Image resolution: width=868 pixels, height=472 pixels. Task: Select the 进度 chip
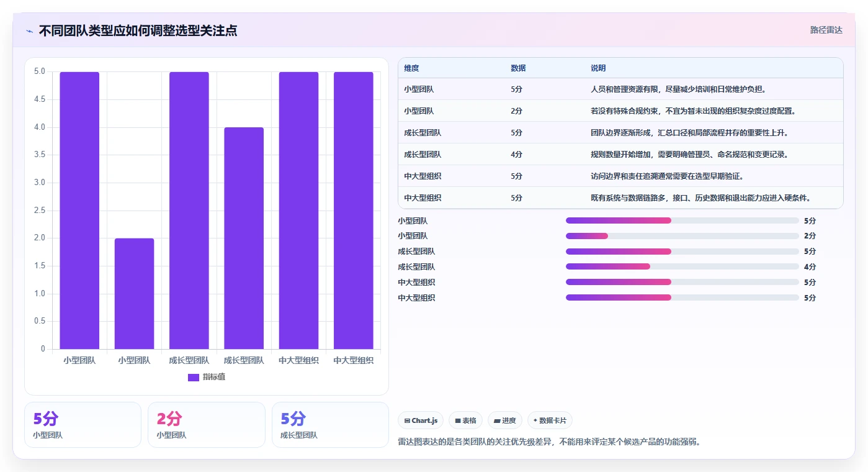point(505,420)
